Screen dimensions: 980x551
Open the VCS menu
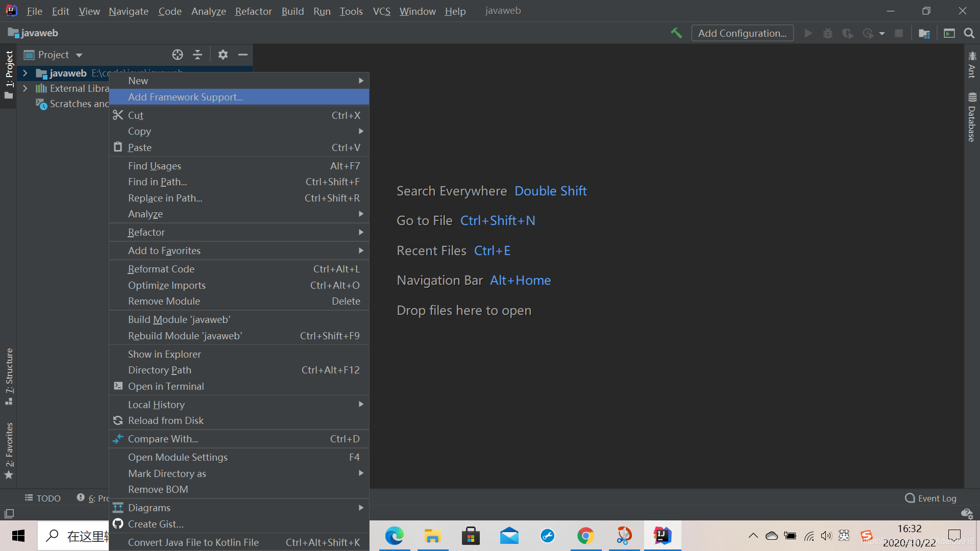(x=381, y=11)
